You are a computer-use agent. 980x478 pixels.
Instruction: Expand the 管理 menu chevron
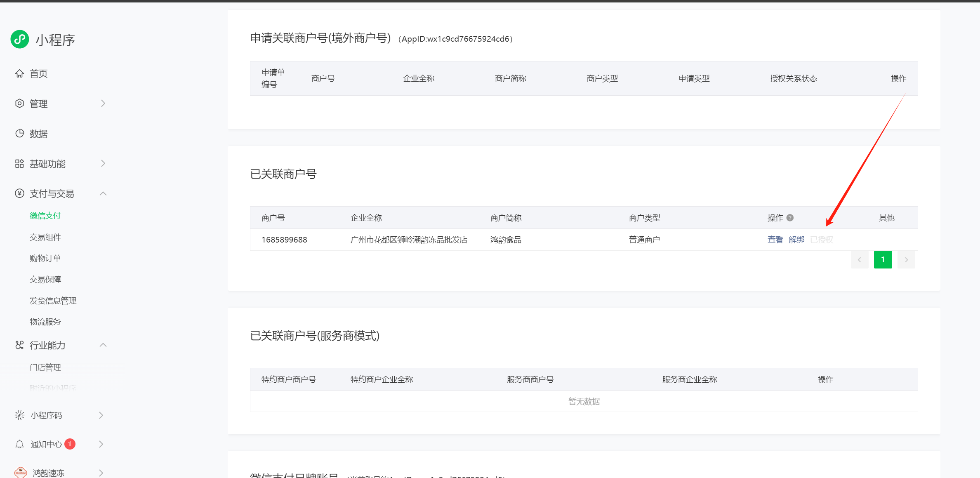pos(103,104)
